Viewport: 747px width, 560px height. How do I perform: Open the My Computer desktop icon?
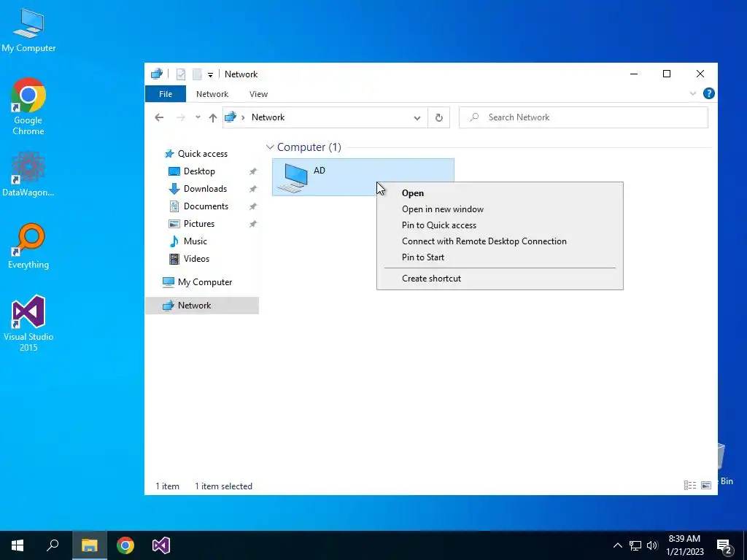pos(28,30)
